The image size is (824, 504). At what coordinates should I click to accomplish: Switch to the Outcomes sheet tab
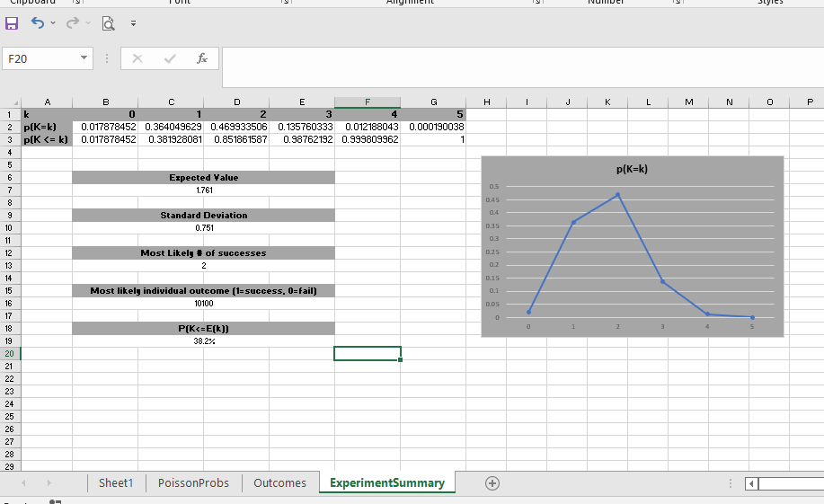[279, 482]
